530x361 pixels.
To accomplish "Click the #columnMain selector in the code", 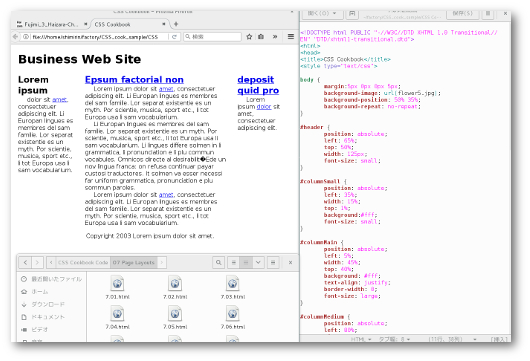I will pos(319,242).
